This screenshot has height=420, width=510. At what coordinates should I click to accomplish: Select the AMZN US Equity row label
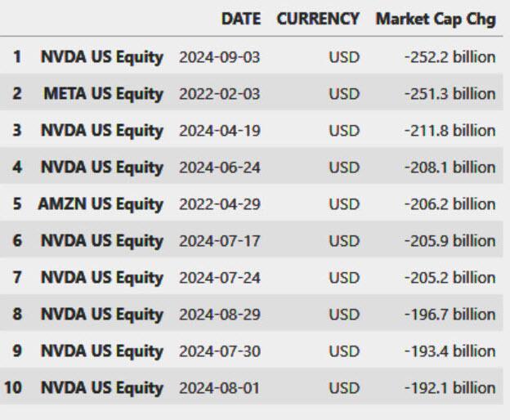(101, 204)
